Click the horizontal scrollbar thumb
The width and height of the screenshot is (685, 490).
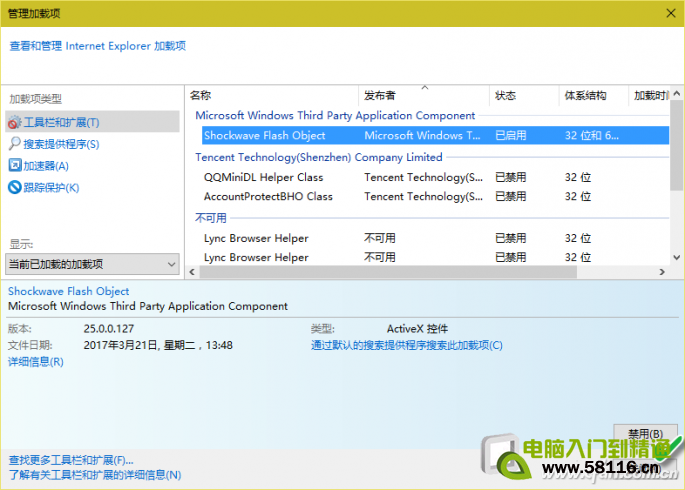tap(388, 272)
